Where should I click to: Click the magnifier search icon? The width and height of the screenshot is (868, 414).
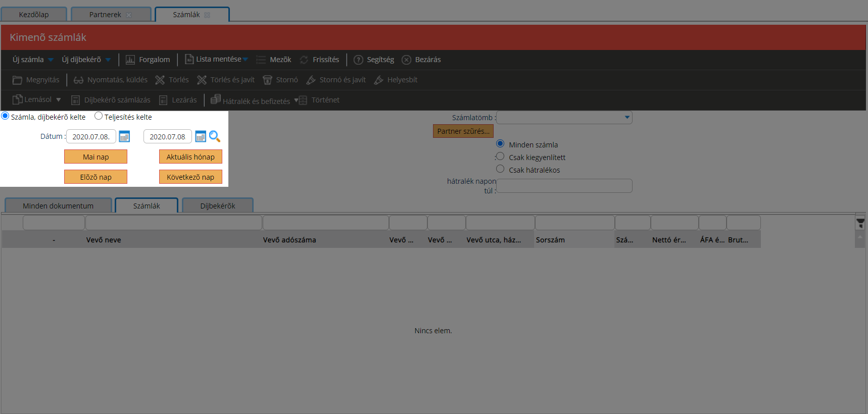[x=215, y=136]
